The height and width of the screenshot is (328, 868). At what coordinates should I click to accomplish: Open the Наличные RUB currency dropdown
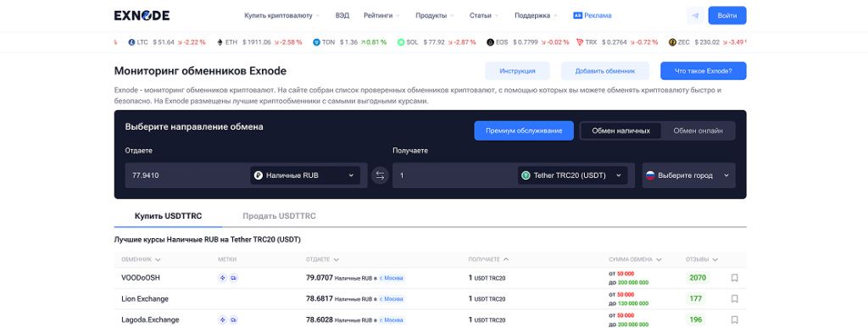(305, 175)
